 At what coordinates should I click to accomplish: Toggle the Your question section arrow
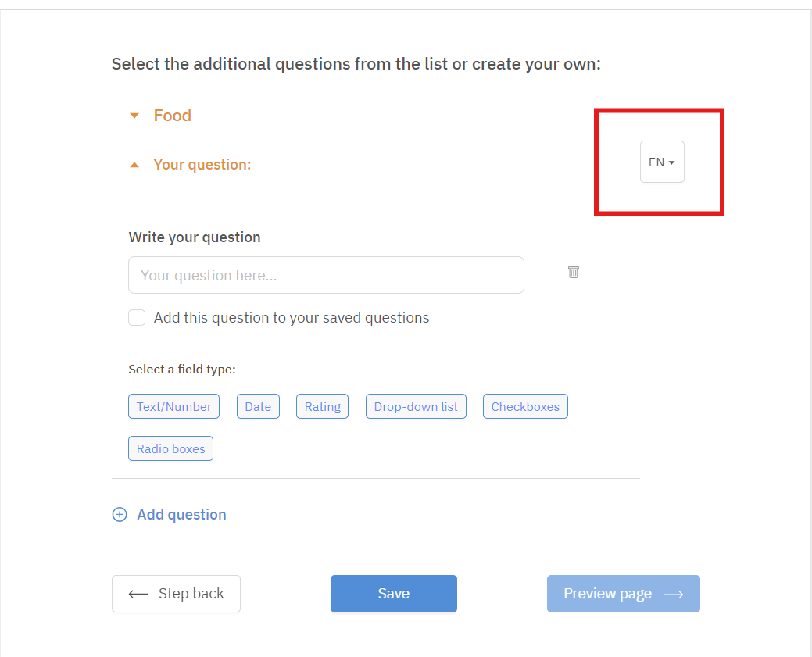pyautogui.click(x=134, y=165)
